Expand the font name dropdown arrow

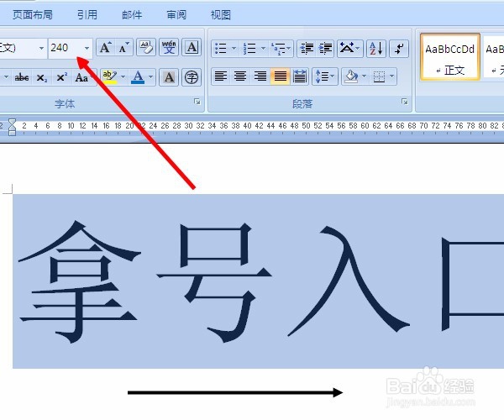[x=41, y=48]
